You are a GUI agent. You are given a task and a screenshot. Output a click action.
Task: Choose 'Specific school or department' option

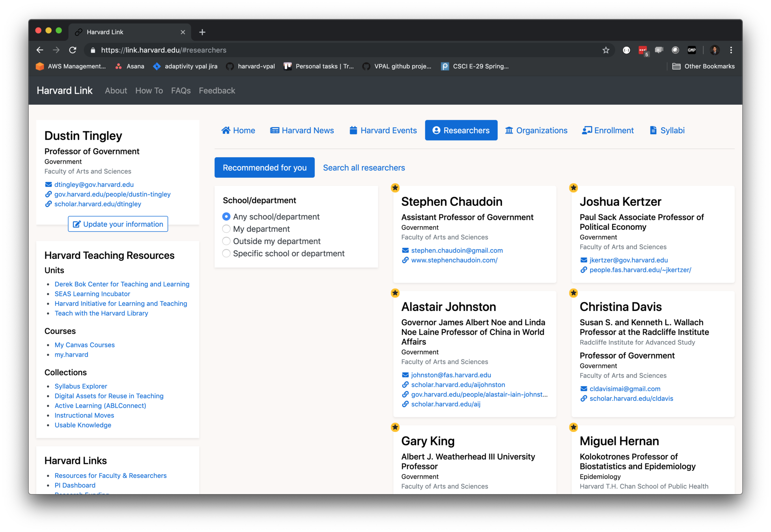226,253
